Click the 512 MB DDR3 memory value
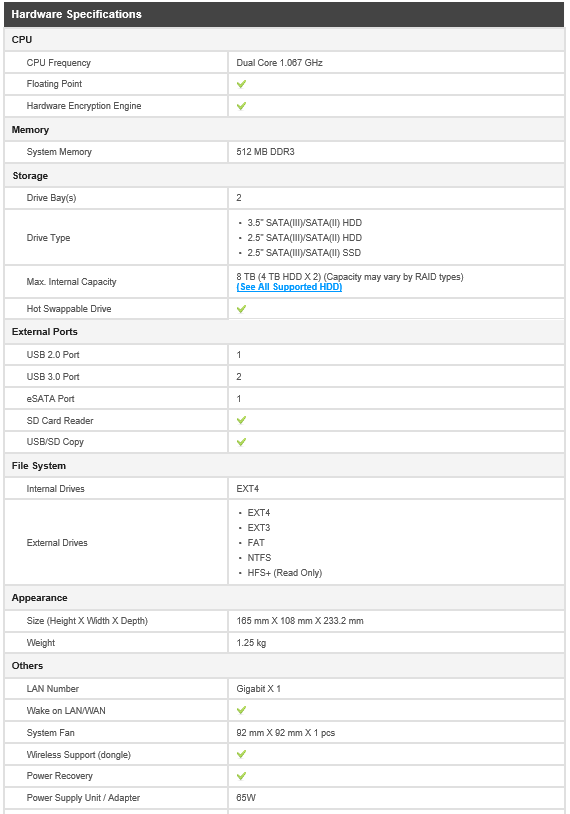The width and height of the screenshot is (570, 814). pos(265,152)
